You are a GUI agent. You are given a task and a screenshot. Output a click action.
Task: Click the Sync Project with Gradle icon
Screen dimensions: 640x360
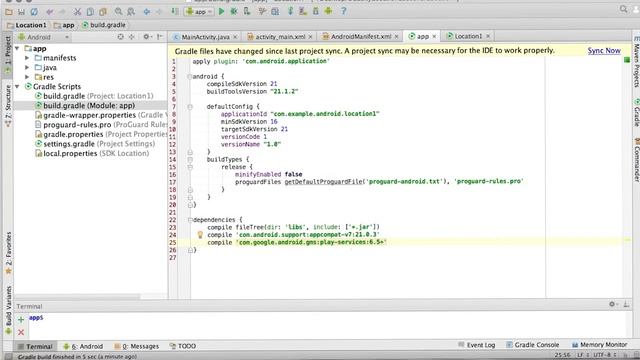(x=290, y=11)
